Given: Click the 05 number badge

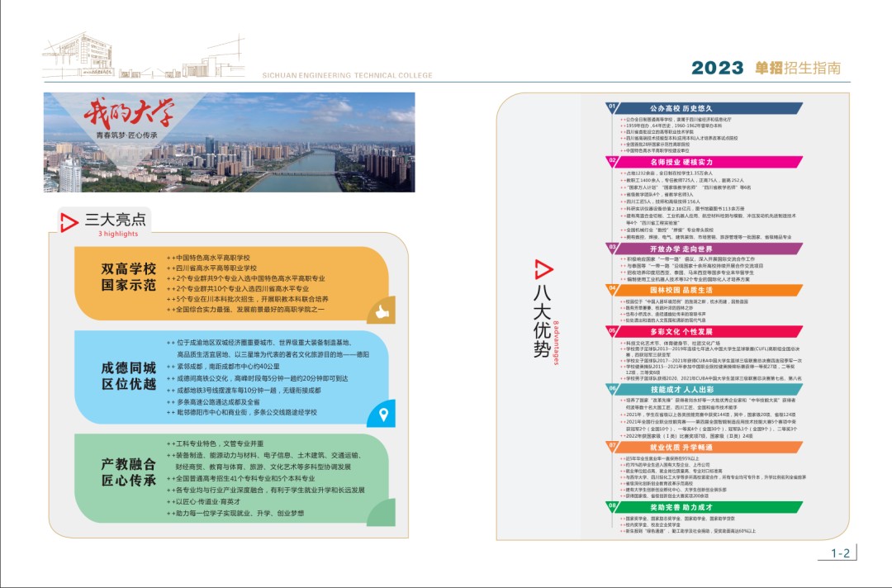Looking at the screenshot, I should point(612,330).
